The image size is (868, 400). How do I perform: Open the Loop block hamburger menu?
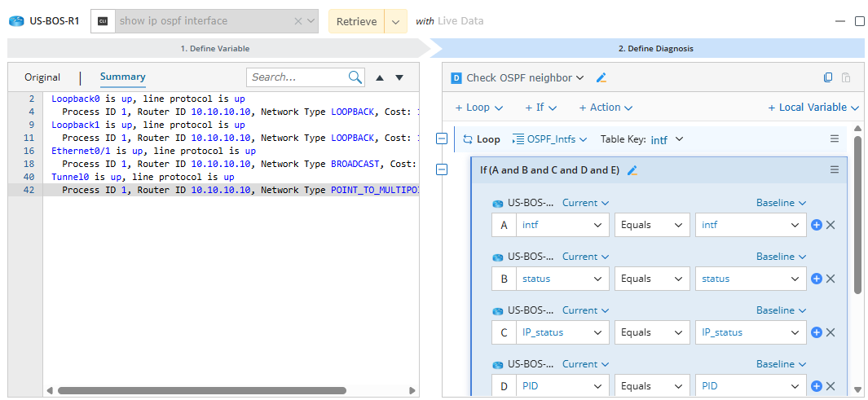point(835,139)
